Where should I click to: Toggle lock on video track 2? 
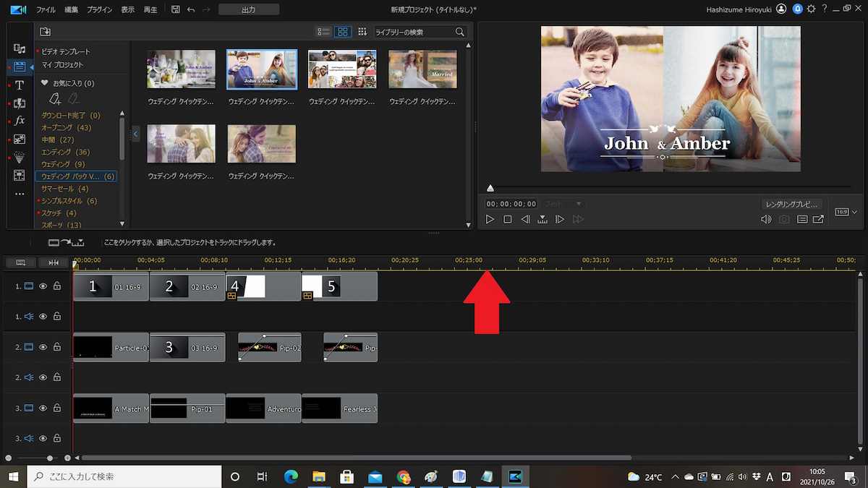click(x=57, y=347)
